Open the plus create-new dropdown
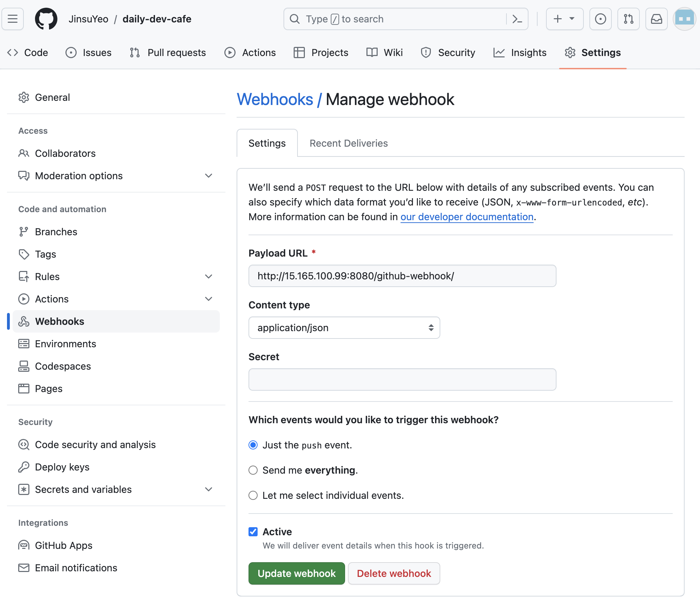Image resolution: width=700 pixels, height=607 pixels. (x=564, y=19)
